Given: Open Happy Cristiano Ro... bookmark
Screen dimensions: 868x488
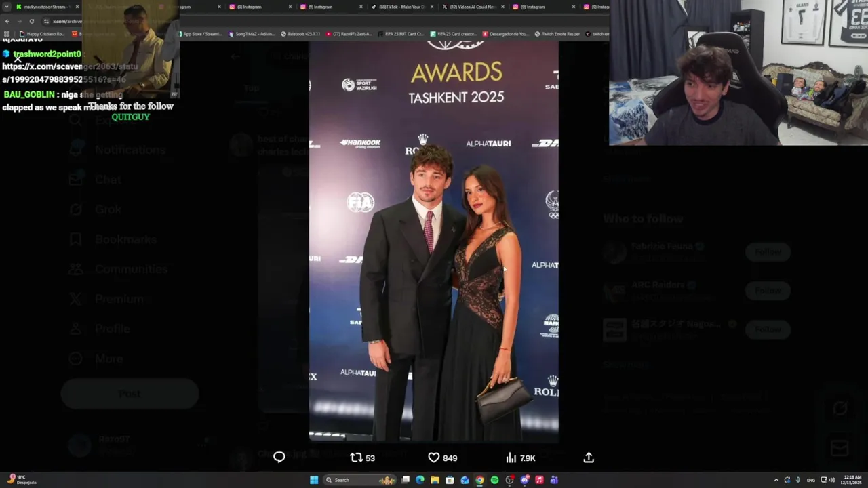Looking at the screenshot, I should point(43,33).
